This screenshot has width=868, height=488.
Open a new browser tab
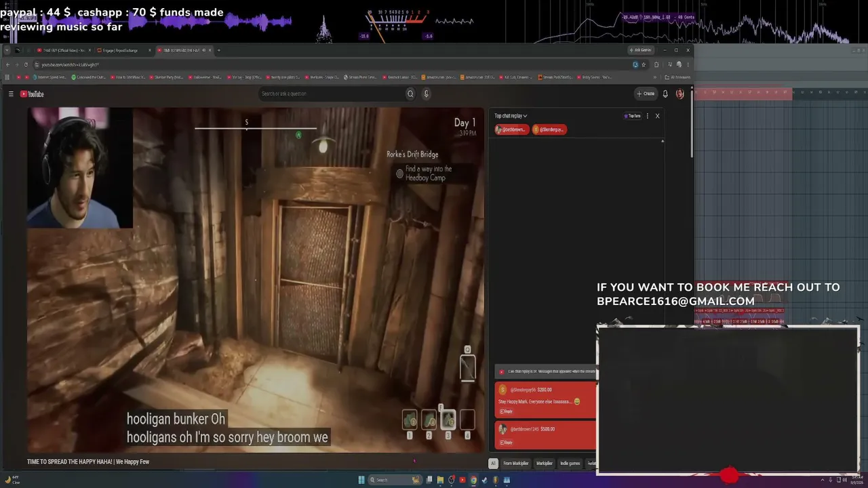[219, 50]
